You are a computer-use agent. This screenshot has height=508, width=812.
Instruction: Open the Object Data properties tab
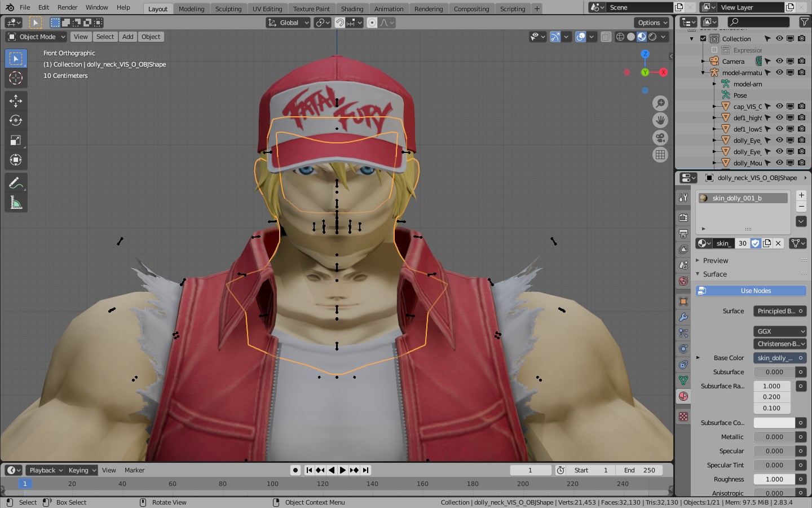point(683,380)
